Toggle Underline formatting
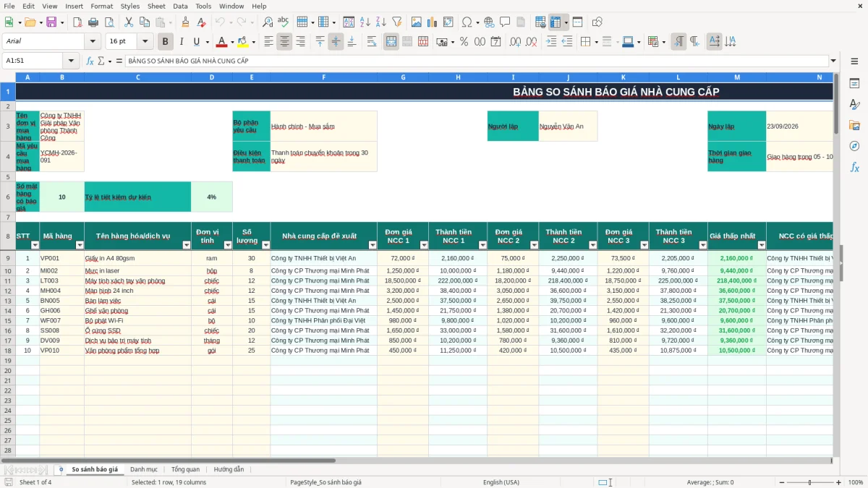Image resolution: width=868 pixels, height=488 pixels. [196, 42]
